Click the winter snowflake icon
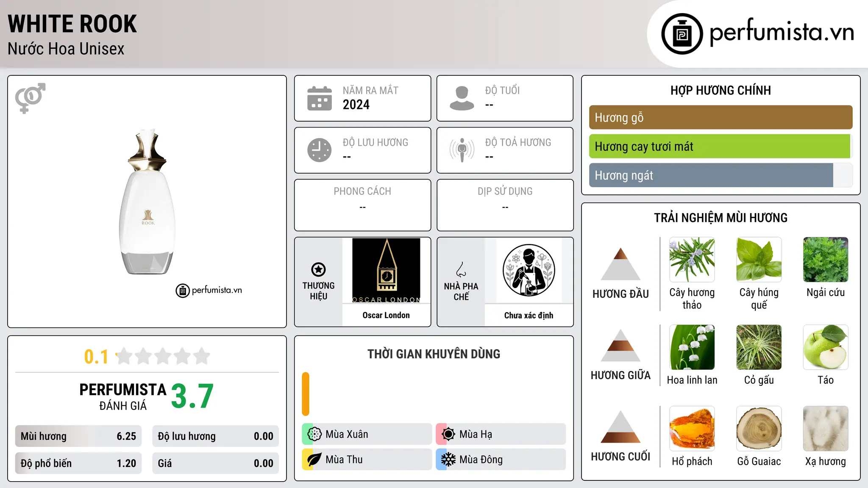The image size is (868, 488). tap(448, 460)
